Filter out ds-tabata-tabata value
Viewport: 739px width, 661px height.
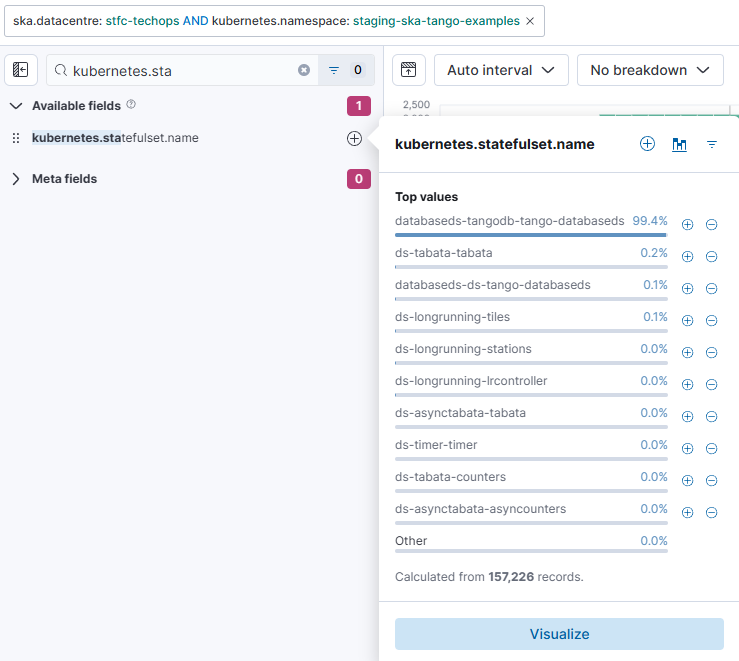tap(711, 257)
